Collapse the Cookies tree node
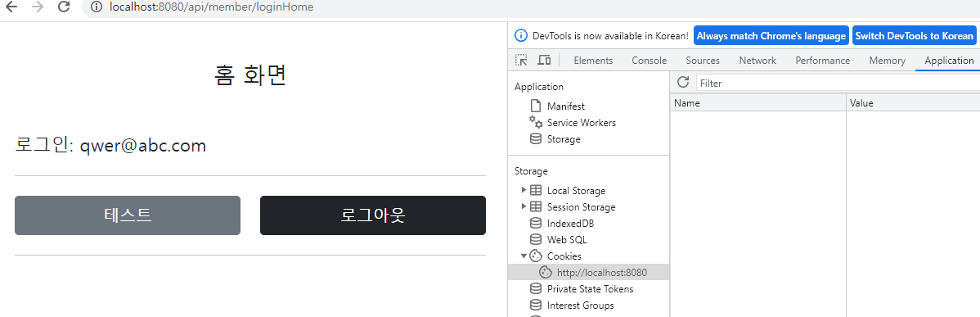 coord(524,256)
